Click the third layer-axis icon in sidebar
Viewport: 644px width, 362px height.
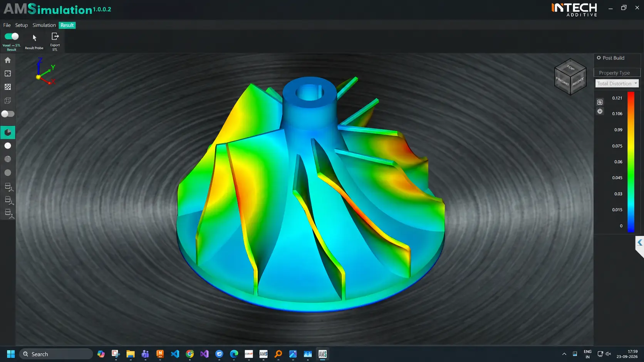(x=9, y=214)
